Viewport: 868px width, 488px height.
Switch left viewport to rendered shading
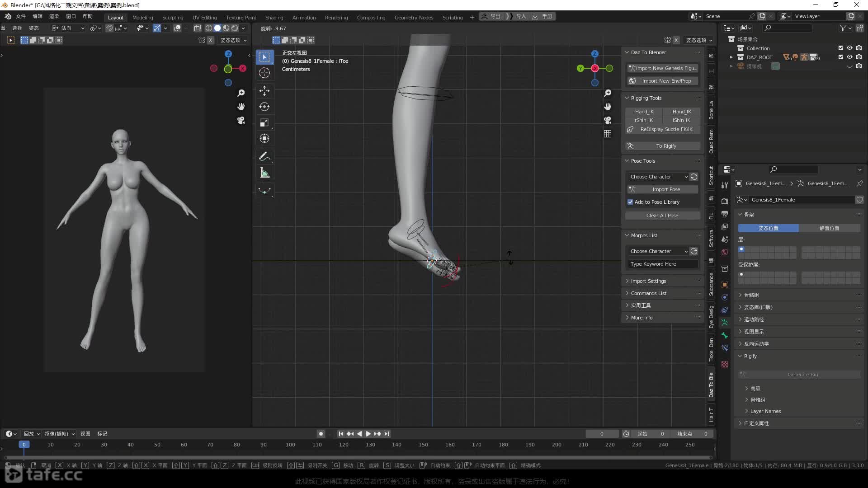pos(235,28)
